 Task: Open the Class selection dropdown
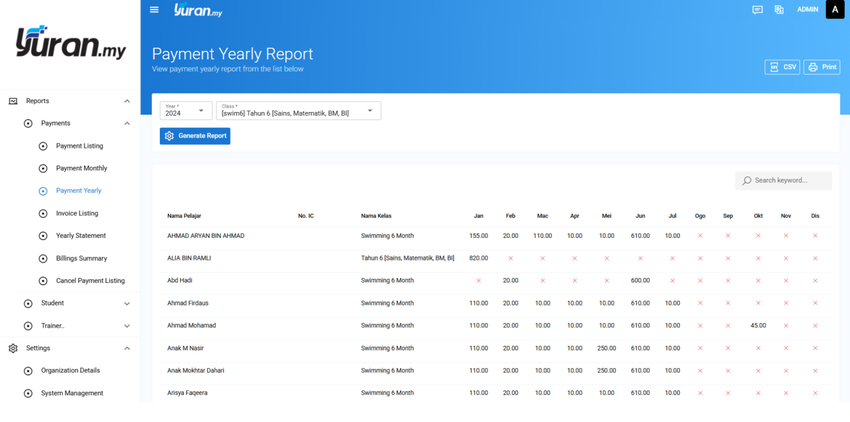point(299,111)
